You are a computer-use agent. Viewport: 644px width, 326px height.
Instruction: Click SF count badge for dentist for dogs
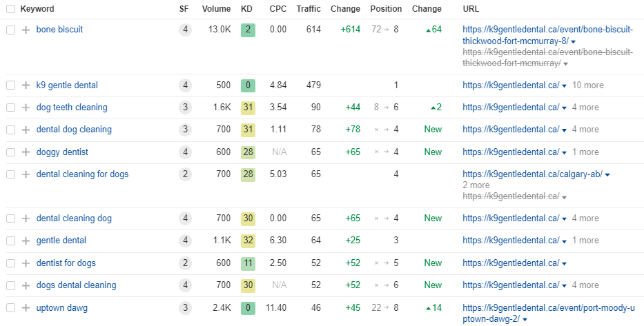click(185, 263)
